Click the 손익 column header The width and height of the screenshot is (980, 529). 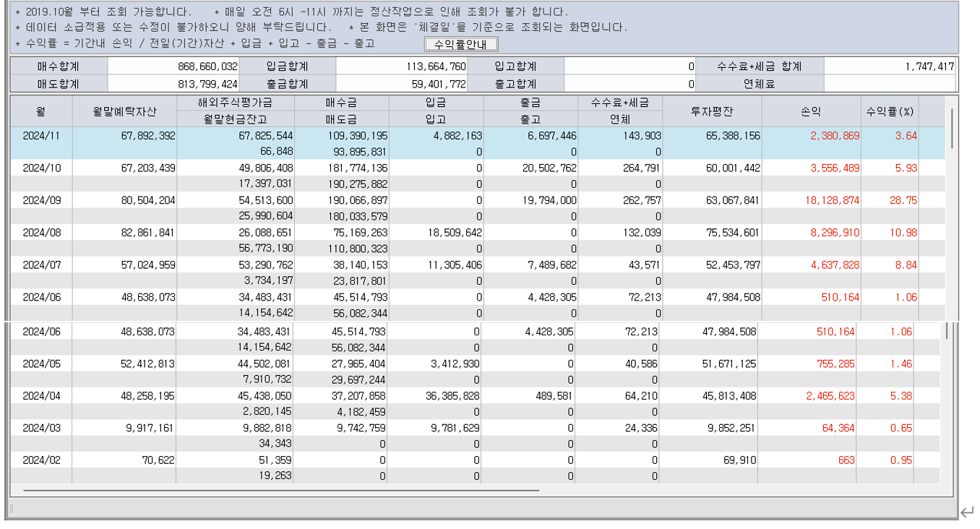point(810,111)
